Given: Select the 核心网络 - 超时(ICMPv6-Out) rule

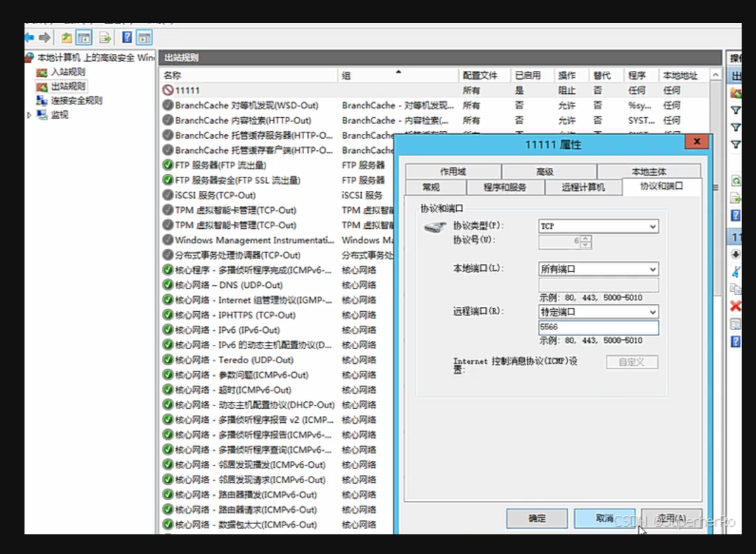Looking at the screenshot, I should click(x=233, y=390).
